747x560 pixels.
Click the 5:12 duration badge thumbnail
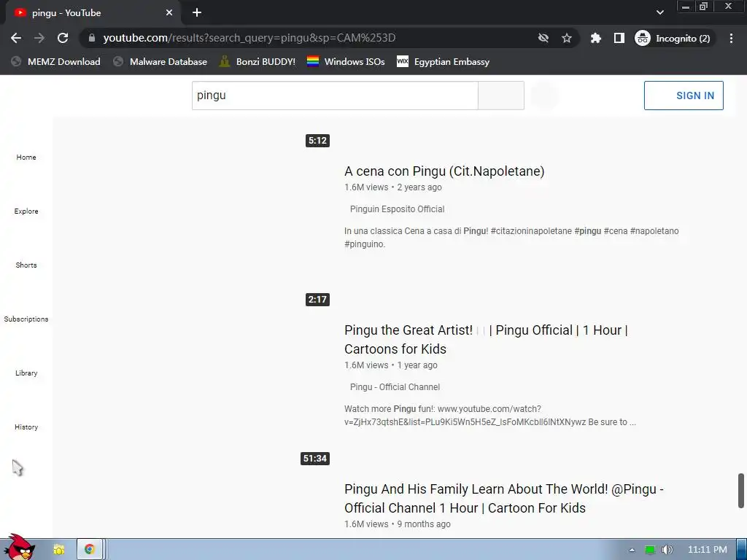pyautogui.click(x=317, y=141)
